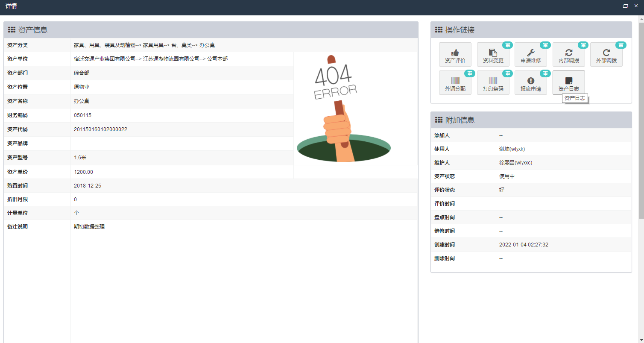Click the 资产信息 panel header

pyautogui.click(x=211, y=30)
